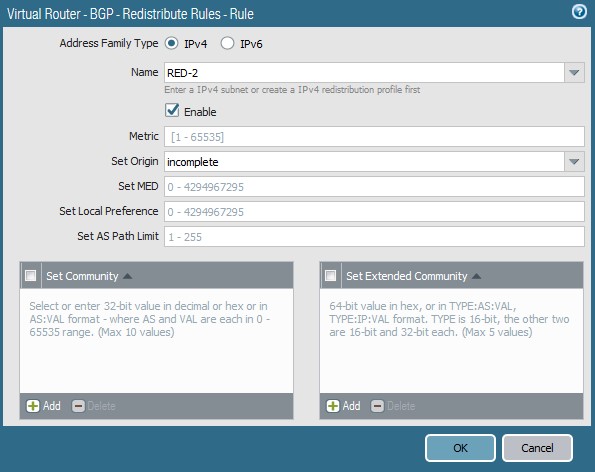Viewport: 595px width, 472px height.
Task: Open the Set Origin dropdown arrow
Action: 574,162
